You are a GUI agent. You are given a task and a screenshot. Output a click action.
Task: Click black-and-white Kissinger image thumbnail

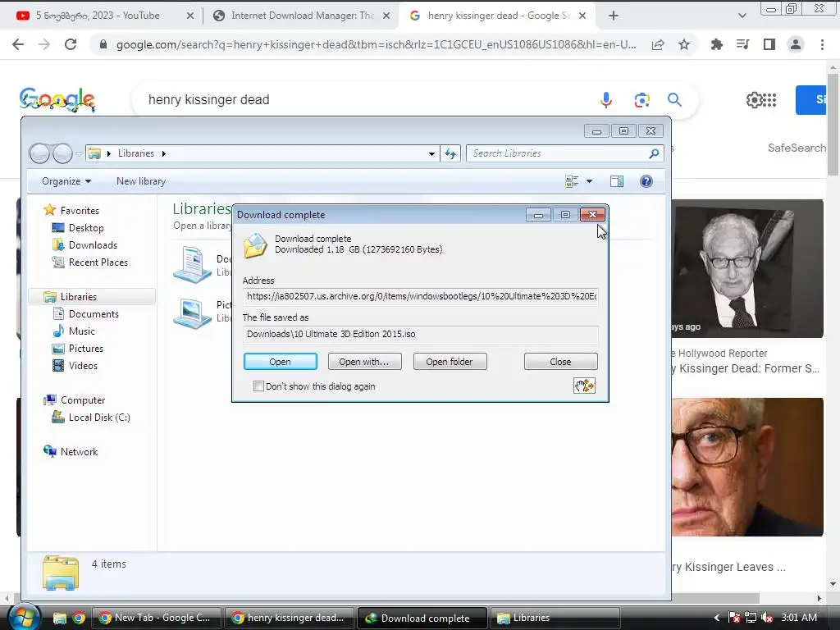746,269
